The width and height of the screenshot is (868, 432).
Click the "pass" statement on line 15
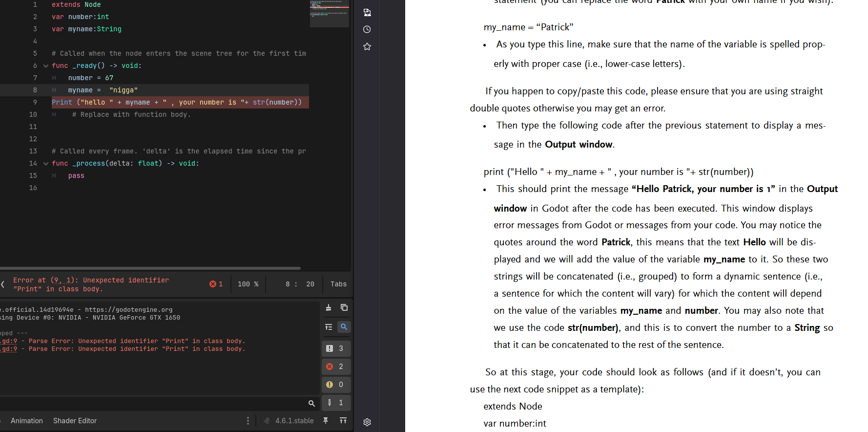point(76,176)
